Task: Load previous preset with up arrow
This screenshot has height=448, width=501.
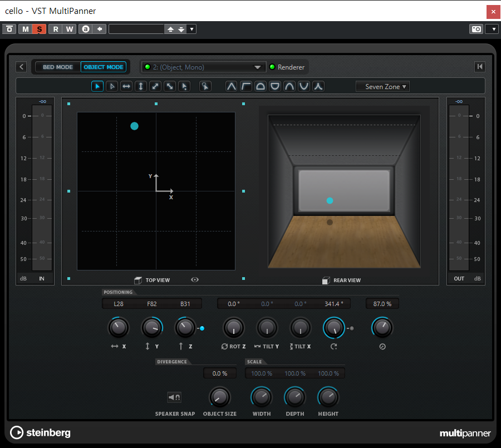Action: coord(171,29)
